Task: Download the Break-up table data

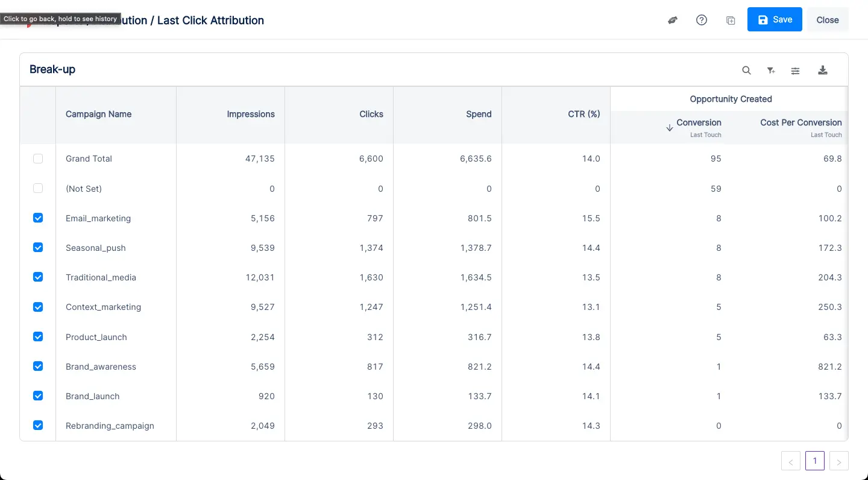Action: (823, 70)
